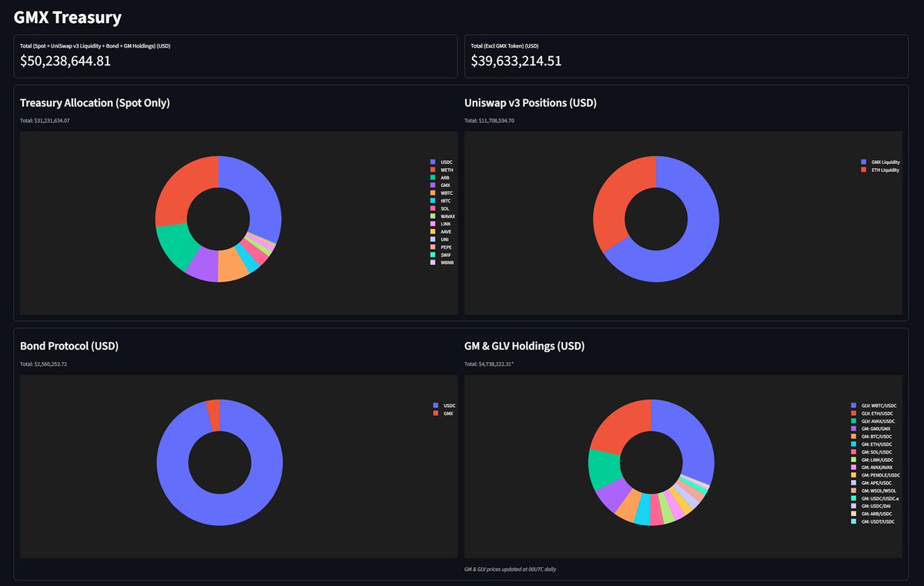Click Bond Protocol (USD) heading
924x586 pixels.
point(69,347)
